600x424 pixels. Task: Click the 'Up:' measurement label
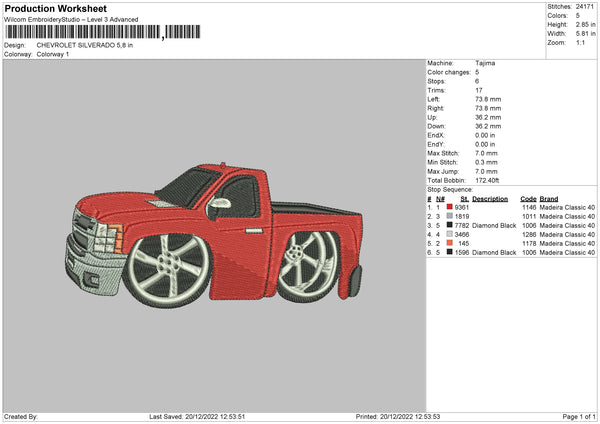click(432, 117)
